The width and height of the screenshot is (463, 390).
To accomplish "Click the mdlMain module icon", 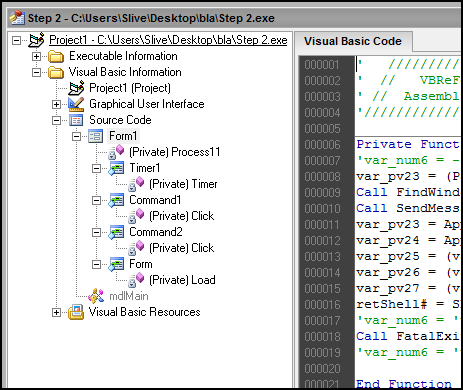I will [96, 296].
